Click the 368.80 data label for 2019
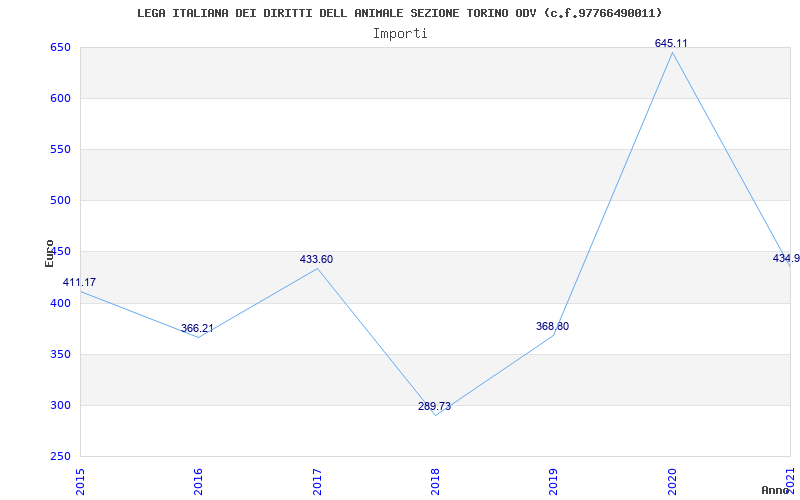The height and width of the screenshot is (500, 800). point(552,326)
